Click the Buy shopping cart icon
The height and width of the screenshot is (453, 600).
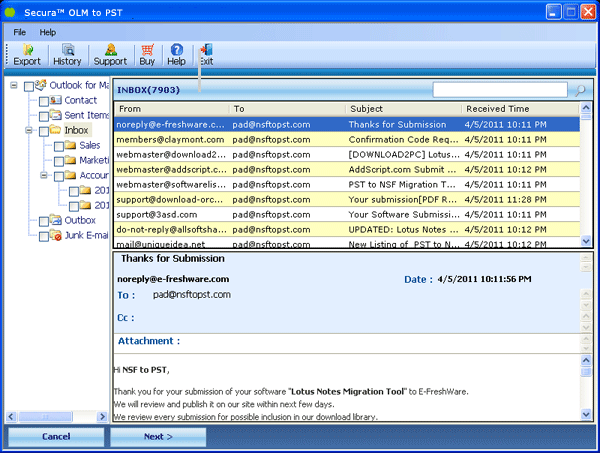tap(147, 49)
